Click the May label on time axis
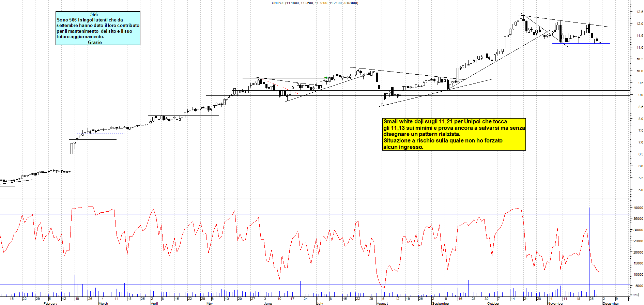The width and height of the screenshot is (644, 305). (x=210, y=303)
